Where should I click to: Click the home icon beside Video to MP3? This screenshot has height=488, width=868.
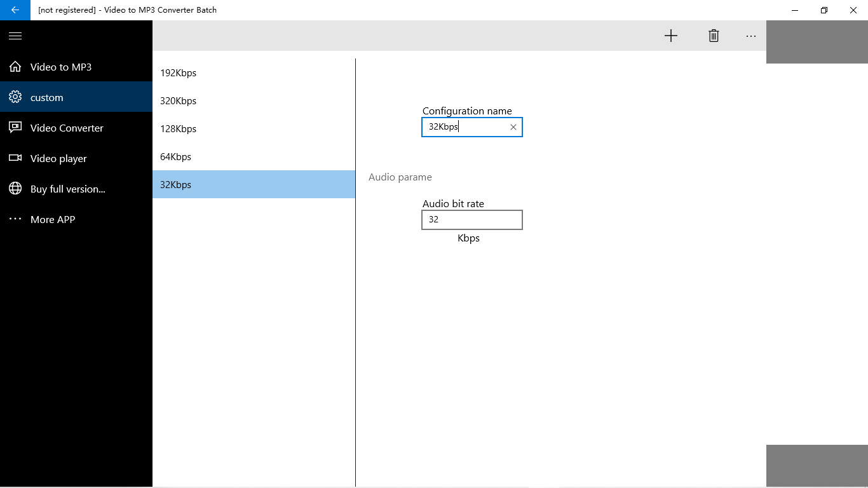[15, 67]
